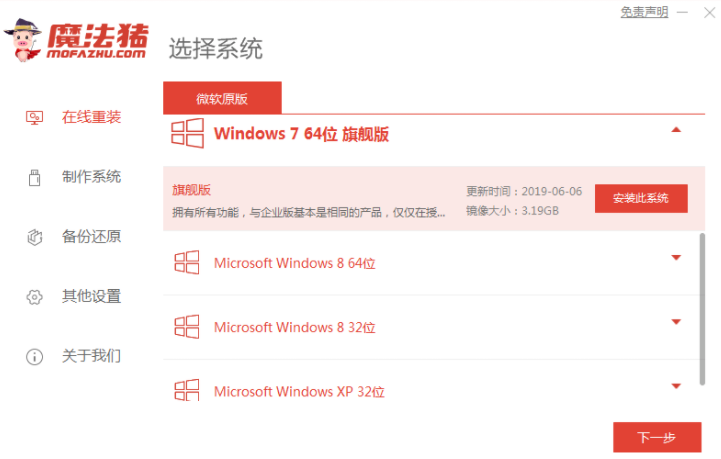This screenshot has width=721, height=459.
Task: Click the 备份还原 shield icon
Action: (34, 237)
